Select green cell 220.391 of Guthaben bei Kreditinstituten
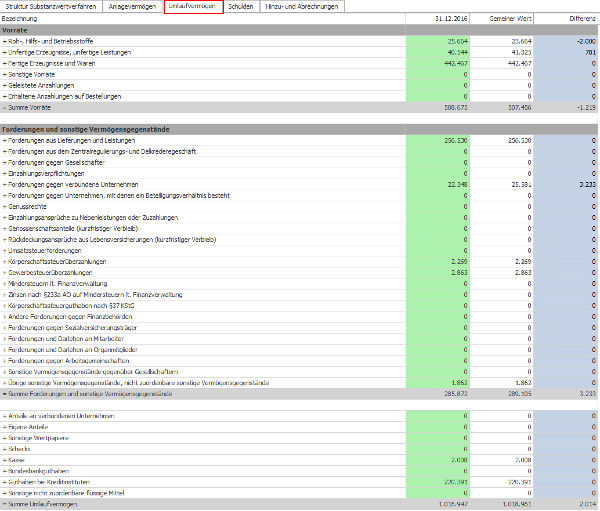600x511 pixels. pyautogui.click(x=438, y=482)
